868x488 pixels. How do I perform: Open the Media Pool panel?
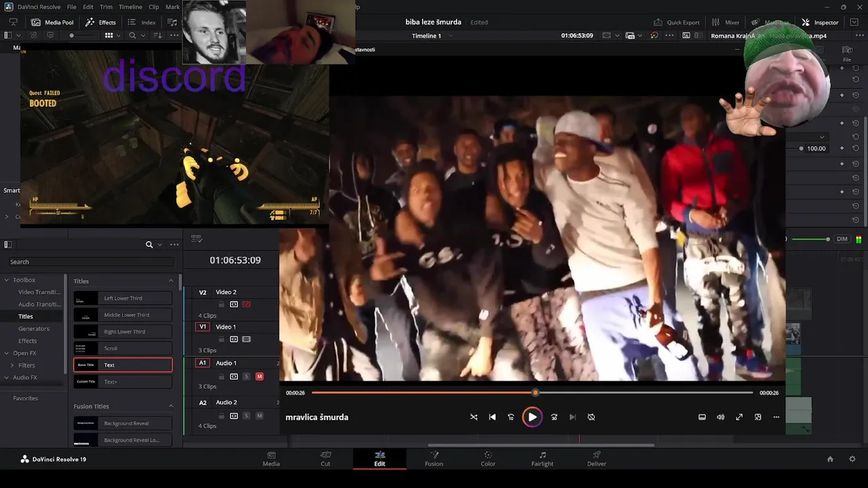[x=52, y=22]
